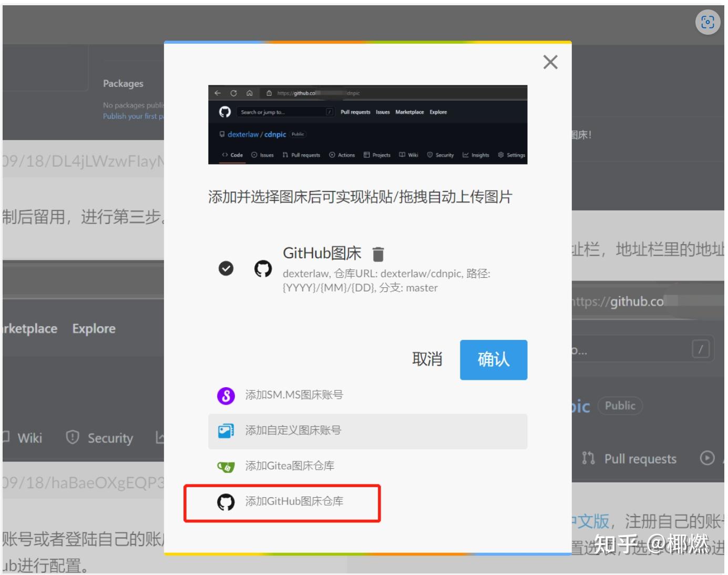The width and height of the screenshot is (728, 575).
Task: Toggle the checkmark selecting GitHub图床
Action: click(226, 269)
